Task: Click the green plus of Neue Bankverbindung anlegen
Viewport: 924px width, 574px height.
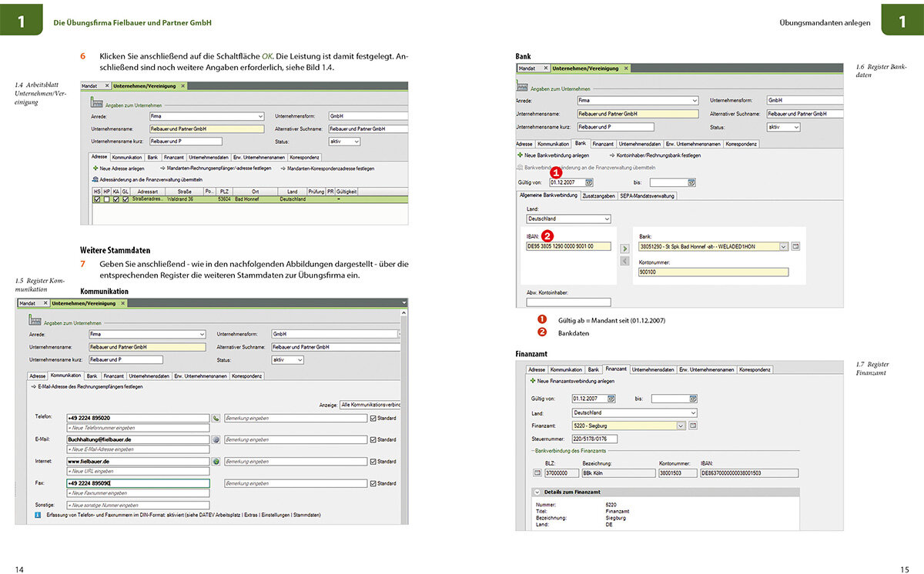Action: click(521, 155)
